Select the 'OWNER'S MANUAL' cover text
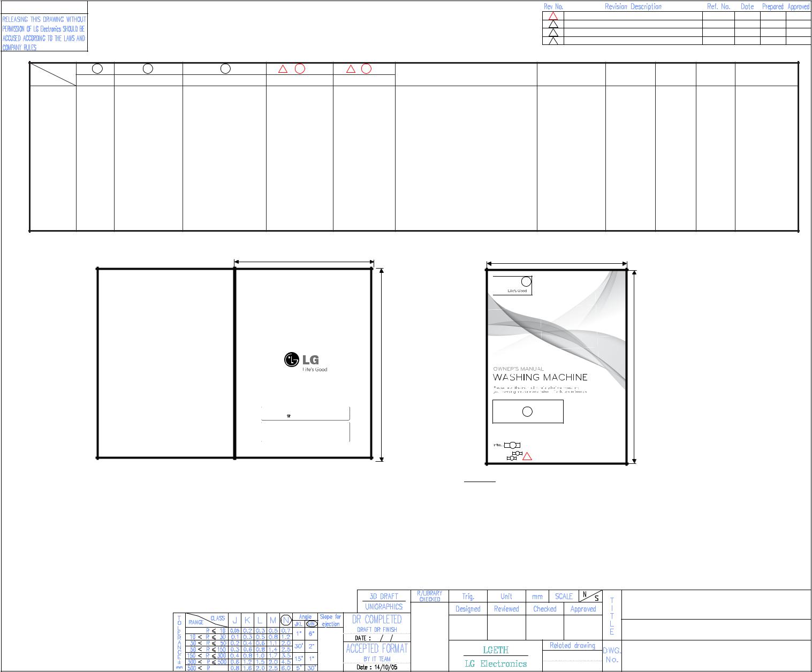 click(x=518, y=369)
